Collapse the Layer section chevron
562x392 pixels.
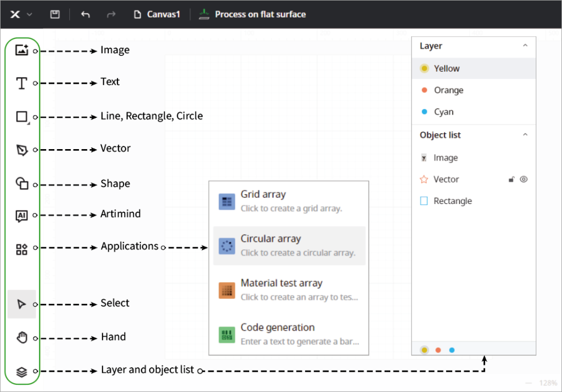click(525, 46)
